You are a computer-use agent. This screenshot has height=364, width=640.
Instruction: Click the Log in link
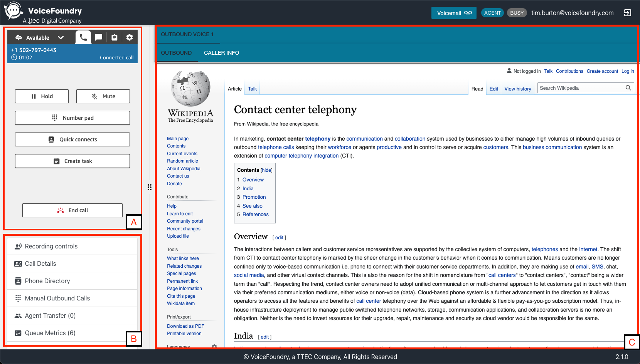click(628, 71)
